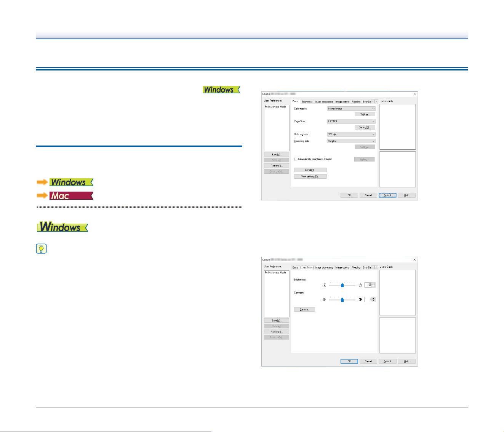Open the Color mode Monochrome dropdown

click(x=351, y=109)
